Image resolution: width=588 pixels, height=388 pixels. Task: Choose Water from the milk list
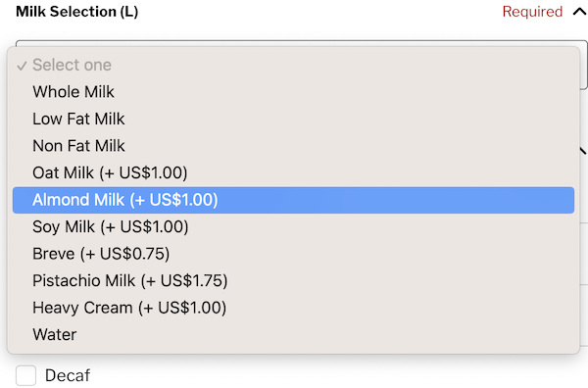pyautogui.click(x=293, y=335)
